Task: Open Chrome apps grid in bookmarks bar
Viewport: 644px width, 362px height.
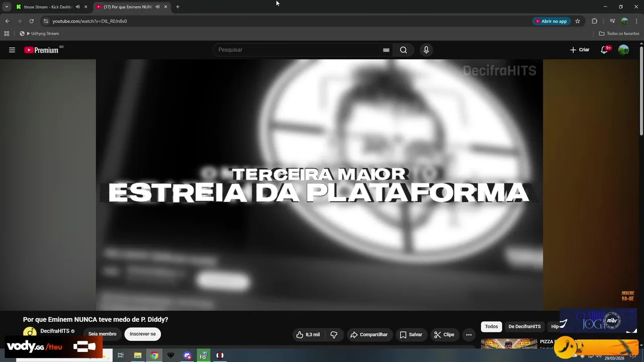Action: pos(7,34)
